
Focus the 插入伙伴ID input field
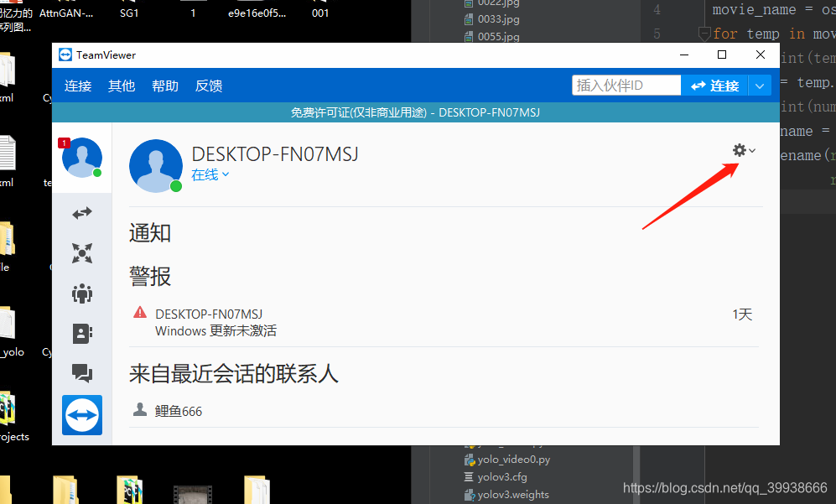point(626,86)
